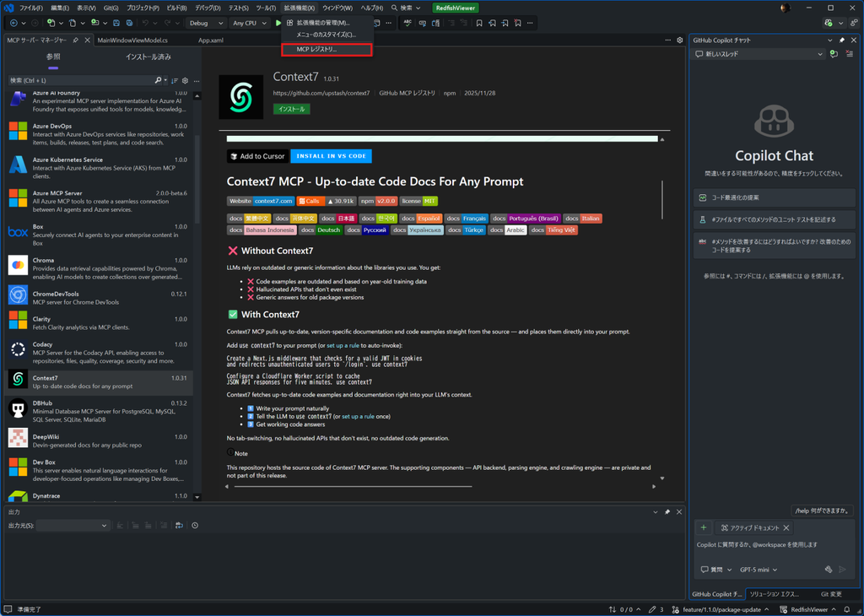Click the send message arrow in Copilot chat
This screenshot has width=864, height=616.
point(842,570)
